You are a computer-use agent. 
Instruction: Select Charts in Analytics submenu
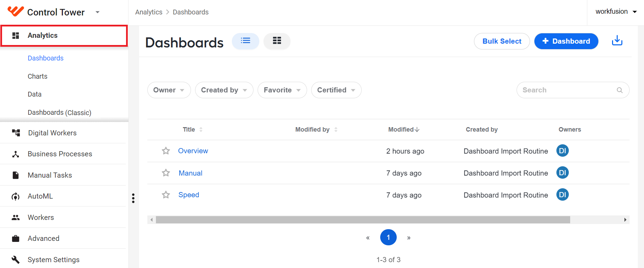[37, 76]
